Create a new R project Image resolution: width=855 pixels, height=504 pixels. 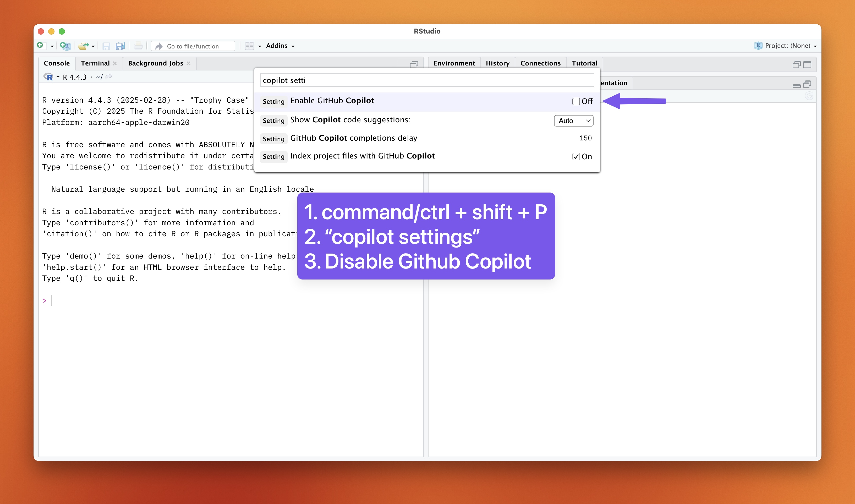65,46
